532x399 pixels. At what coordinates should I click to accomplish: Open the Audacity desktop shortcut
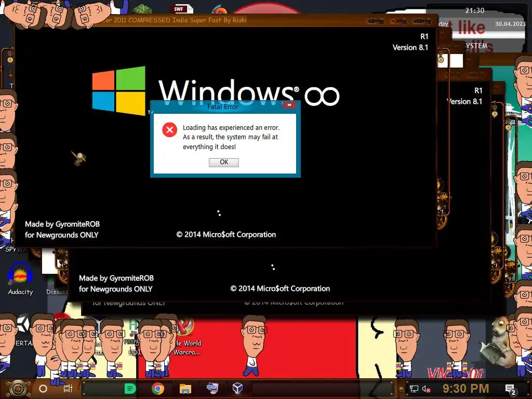click(20, 278)
